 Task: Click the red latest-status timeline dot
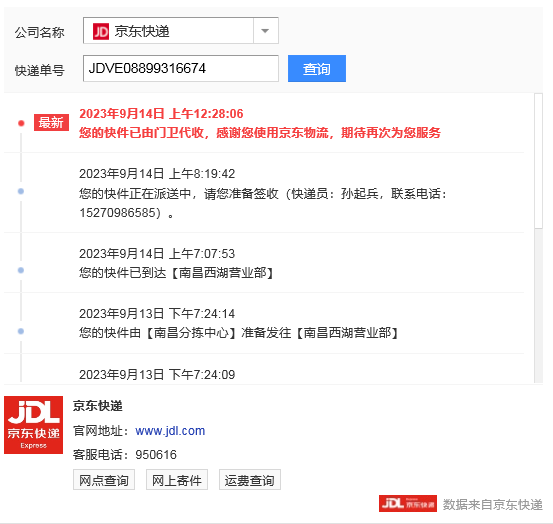tap(21, 123)
